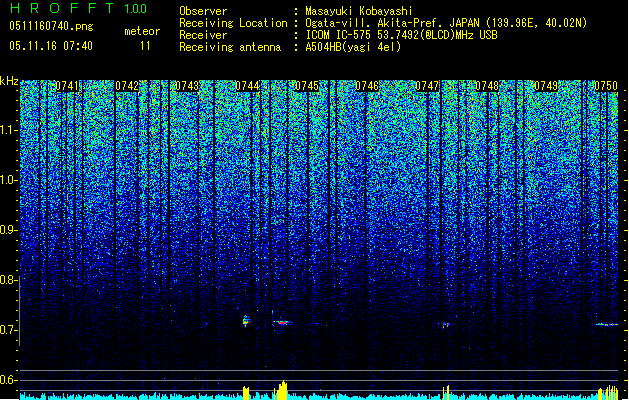Click the 0.7 frequency axis label
Viewport: 629px width, 400px height.
tap(9, 330)
